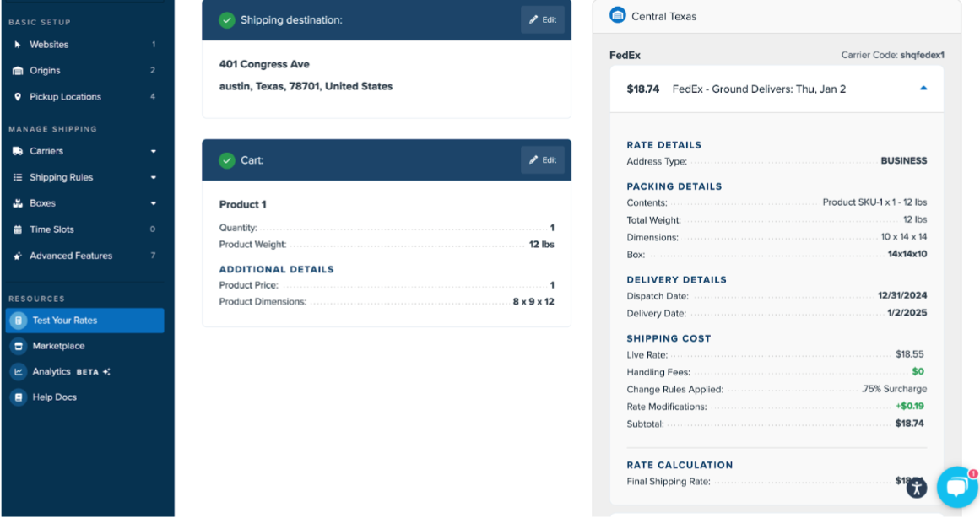Expand the Carriers submenu arrow
This screenshot has width=980, height=518.
(154, 152)
